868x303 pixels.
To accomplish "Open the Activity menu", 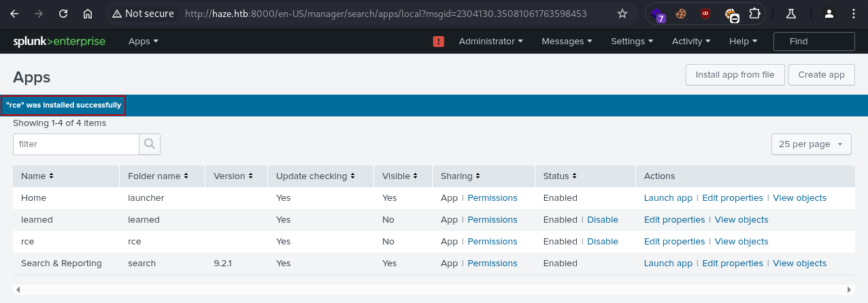I will pyautogui.click(x=690, y=42).
